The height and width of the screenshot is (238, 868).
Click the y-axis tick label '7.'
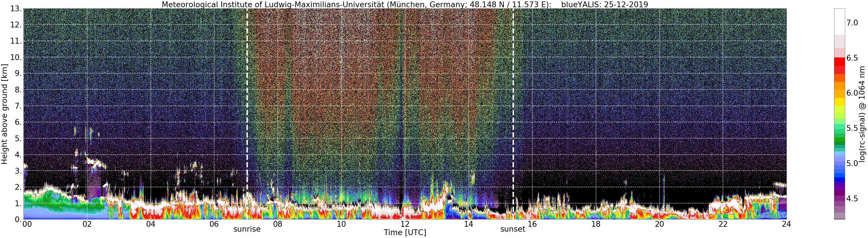tap(18, 106)
